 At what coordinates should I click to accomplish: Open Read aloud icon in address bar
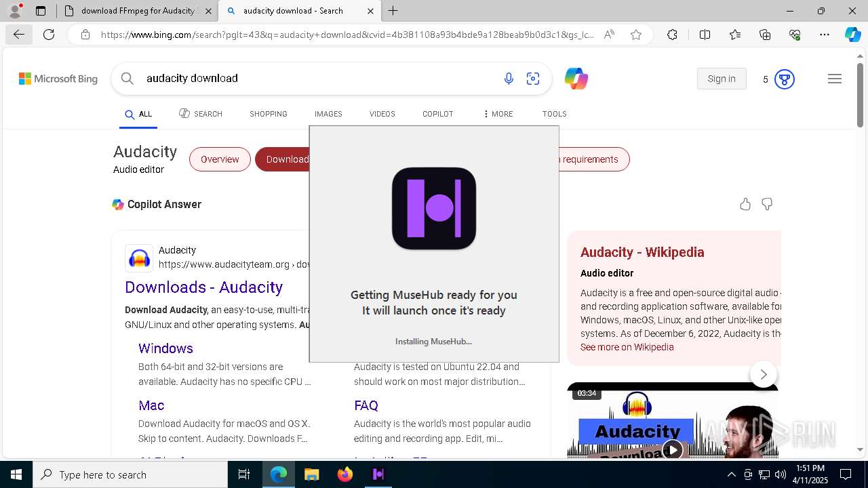(x=609, y=35)
